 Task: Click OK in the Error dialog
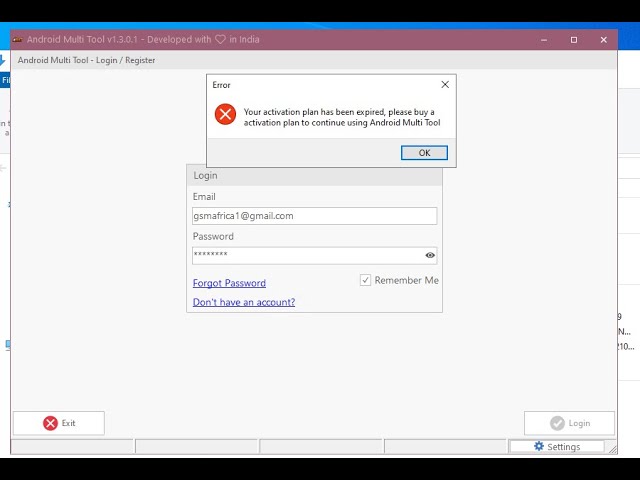424,153
